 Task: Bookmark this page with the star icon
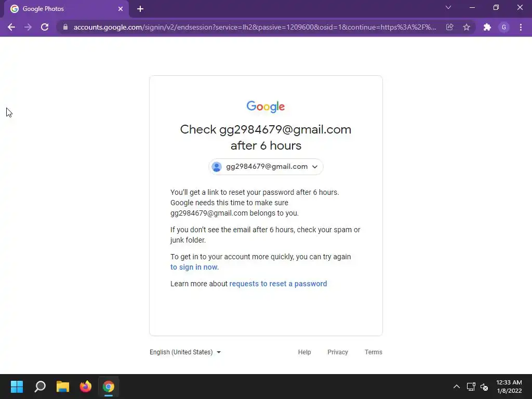coord(467,27)
